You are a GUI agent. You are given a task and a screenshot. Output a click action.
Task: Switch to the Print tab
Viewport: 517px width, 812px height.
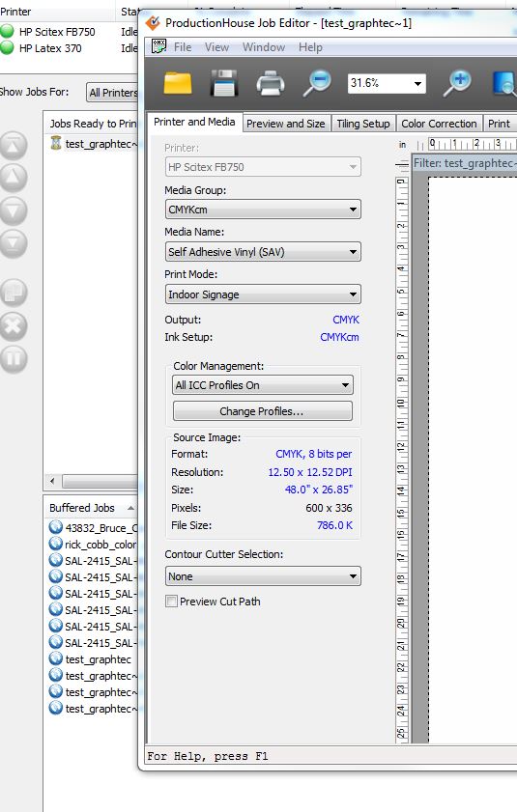click(499, 124)
